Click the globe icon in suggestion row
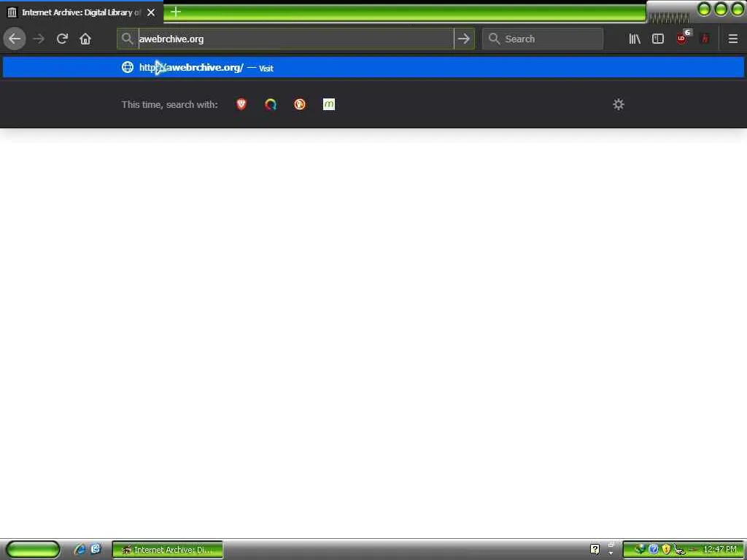Viewport: 747px width, 560px height. [x=128, y=67]
